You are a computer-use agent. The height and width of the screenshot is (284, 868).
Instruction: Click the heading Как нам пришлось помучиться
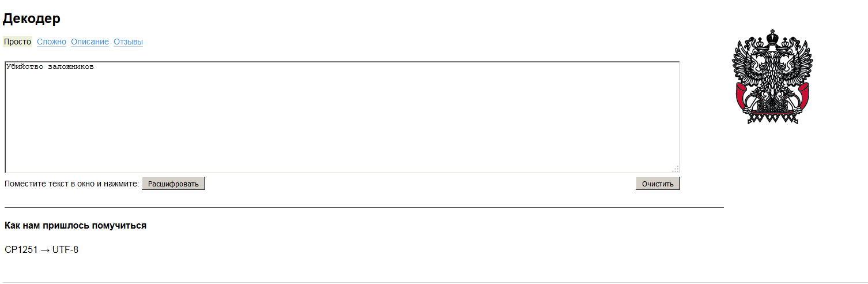[x=76, y=225]
